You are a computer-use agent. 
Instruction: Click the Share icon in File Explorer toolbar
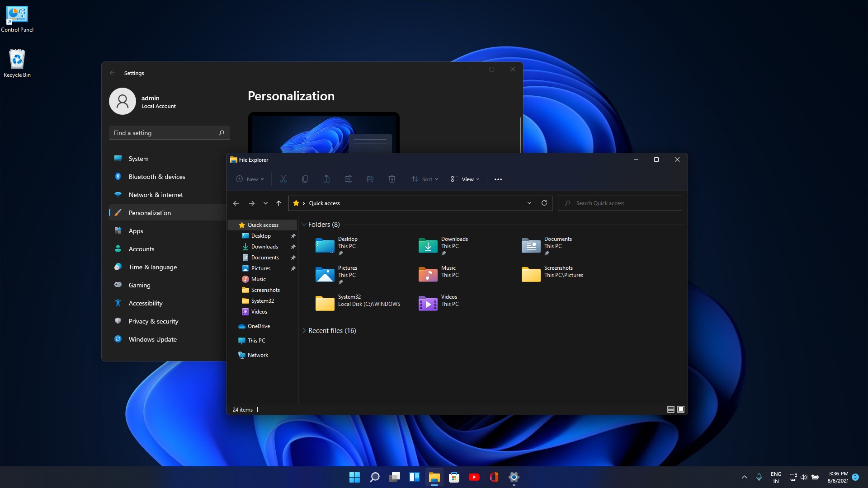(x=370, y=179)
